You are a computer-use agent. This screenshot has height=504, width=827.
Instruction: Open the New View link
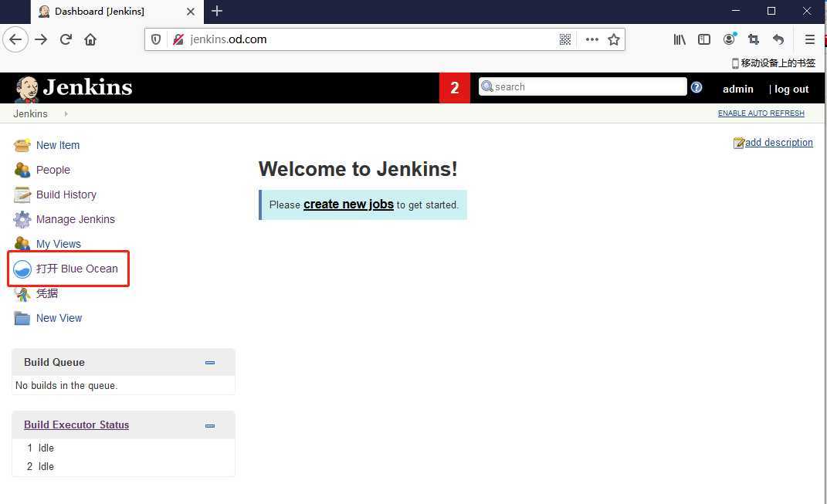coord(59,319)
